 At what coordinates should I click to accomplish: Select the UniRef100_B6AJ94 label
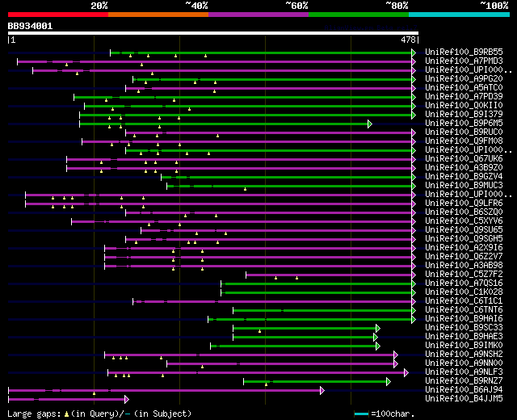pyautogui.click(x=464, y=390)
